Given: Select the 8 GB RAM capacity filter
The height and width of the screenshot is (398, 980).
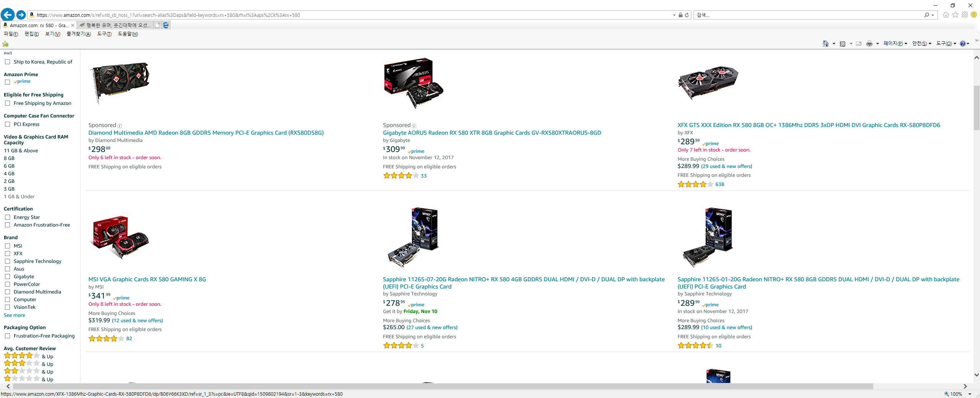Looking at the screenshot, I should tap(9, 158).
